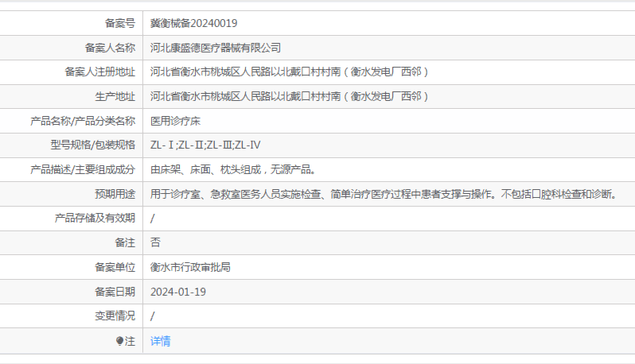Click the 备案人注册地址 address value
This screenshot has height=364, width=635.
289,72
